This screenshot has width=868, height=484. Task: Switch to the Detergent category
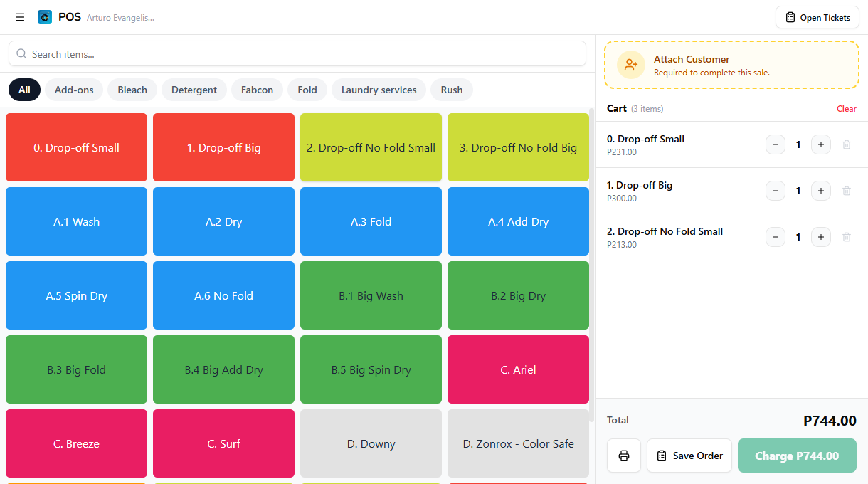point(194,90)
